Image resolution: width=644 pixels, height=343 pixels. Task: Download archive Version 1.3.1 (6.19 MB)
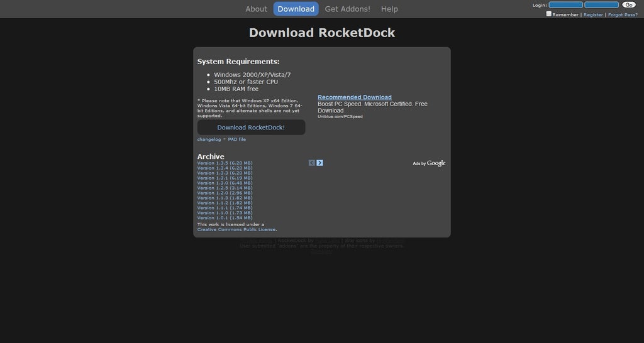225,178
